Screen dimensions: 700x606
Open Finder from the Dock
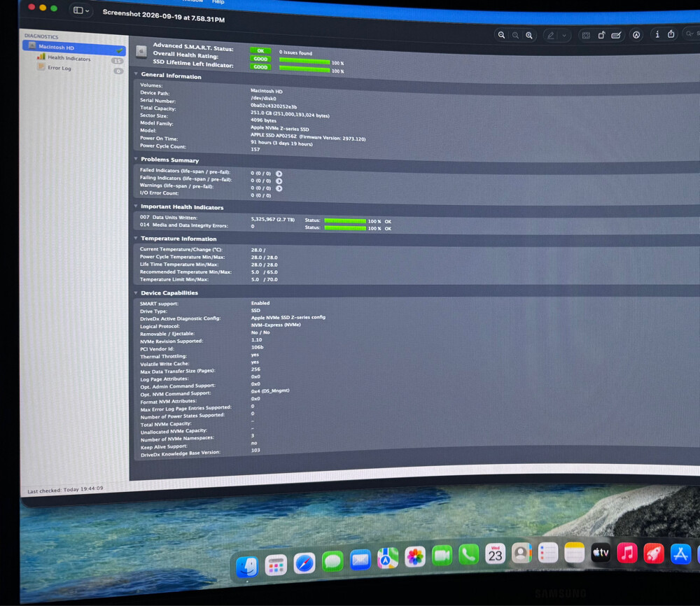click(x=247, y=567)
